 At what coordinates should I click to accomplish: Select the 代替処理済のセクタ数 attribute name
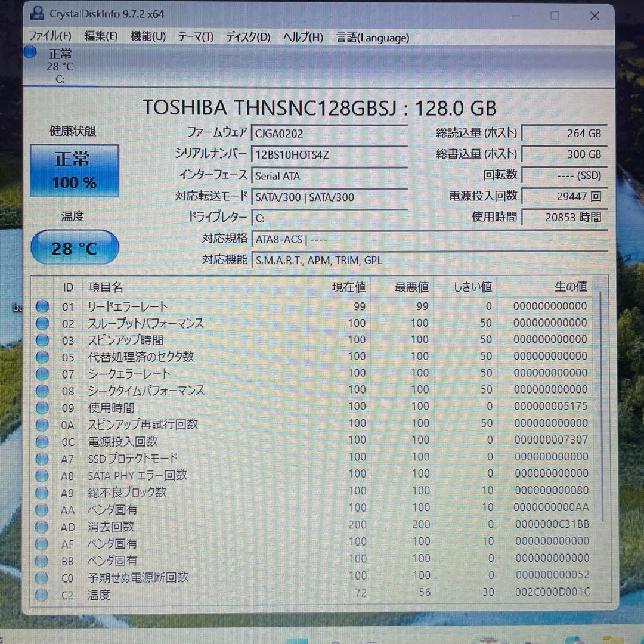(141, 357)
